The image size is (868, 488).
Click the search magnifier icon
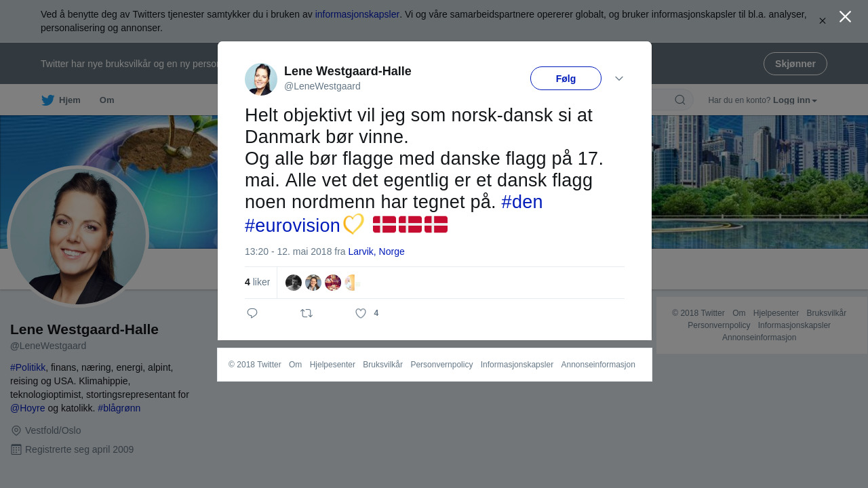679,100
